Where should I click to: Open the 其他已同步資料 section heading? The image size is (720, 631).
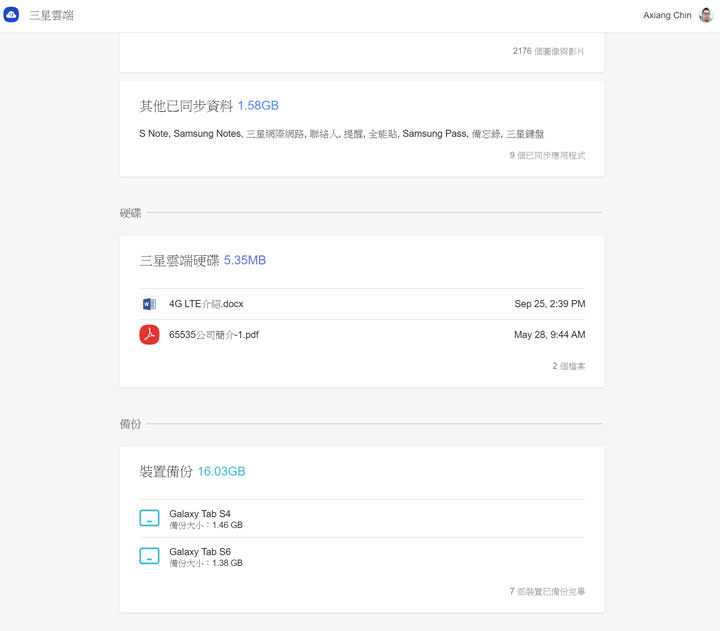[186, 105]
